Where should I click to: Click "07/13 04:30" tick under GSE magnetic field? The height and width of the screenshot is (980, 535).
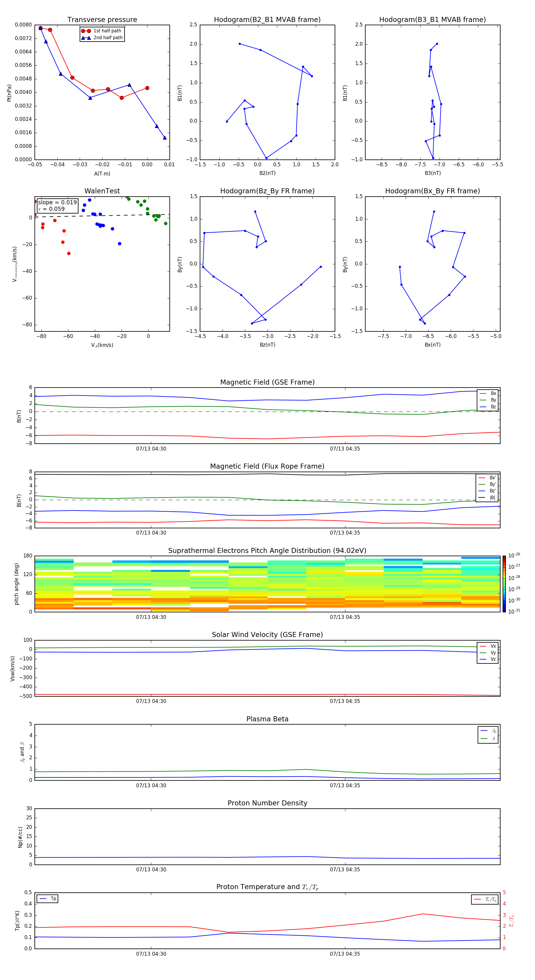151,449
